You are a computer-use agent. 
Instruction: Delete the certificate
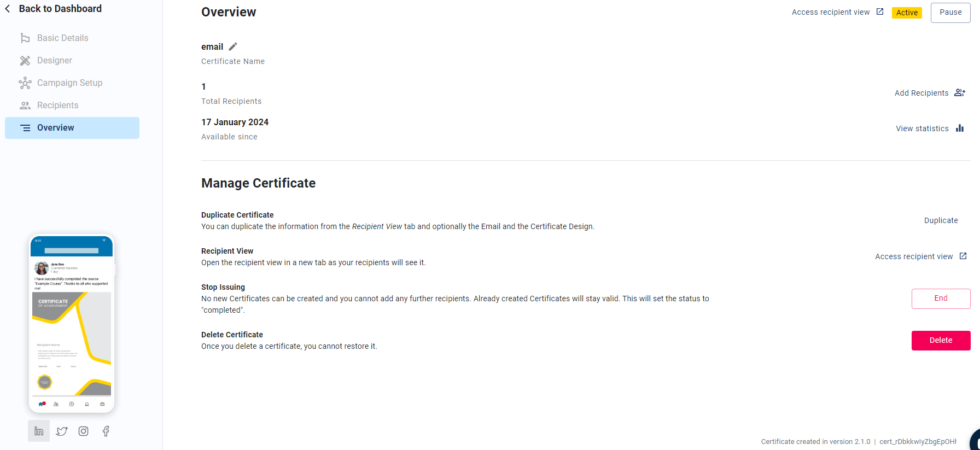click(941, 340)
